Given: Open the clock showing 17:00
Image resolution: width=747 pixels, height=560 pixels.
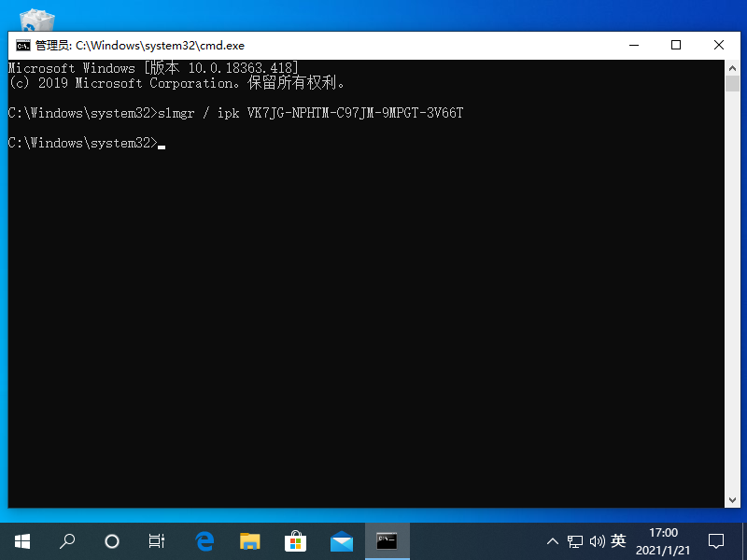Looking at the screenshot, I should click(x=662, y=540).
